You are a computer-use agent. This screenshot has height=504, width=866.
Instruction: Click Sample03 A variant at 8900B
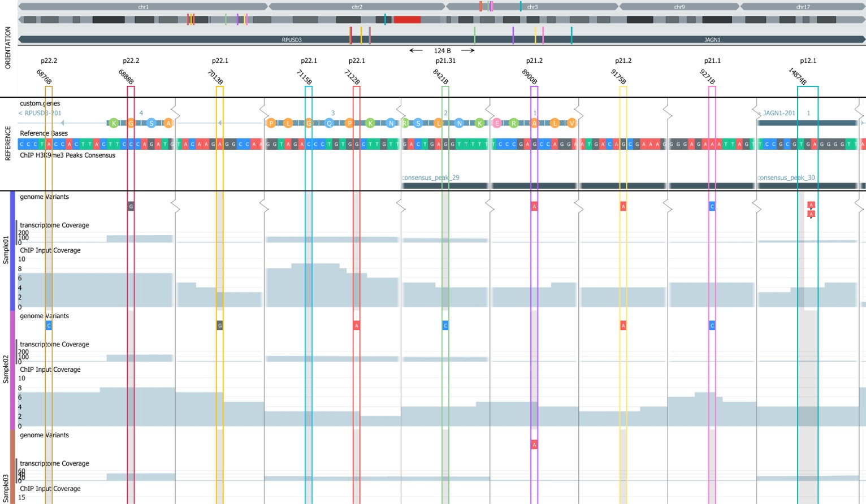(534, 445)
